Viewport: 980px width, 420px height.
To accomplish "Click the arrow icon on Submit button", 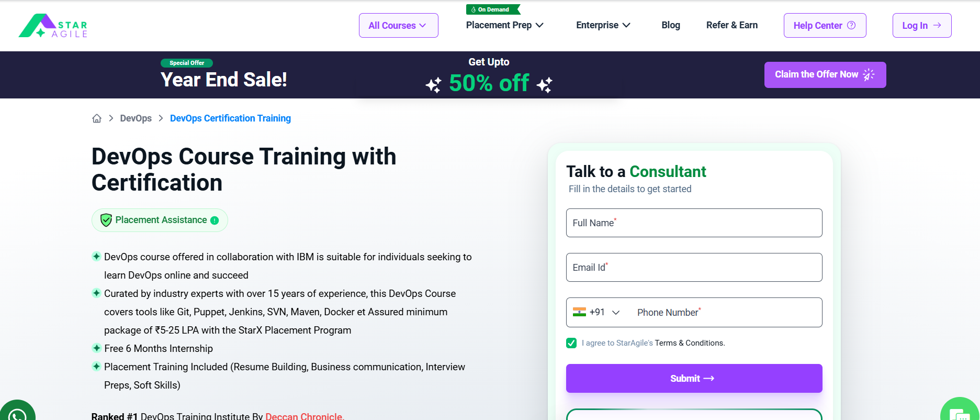I will [709, 379].
